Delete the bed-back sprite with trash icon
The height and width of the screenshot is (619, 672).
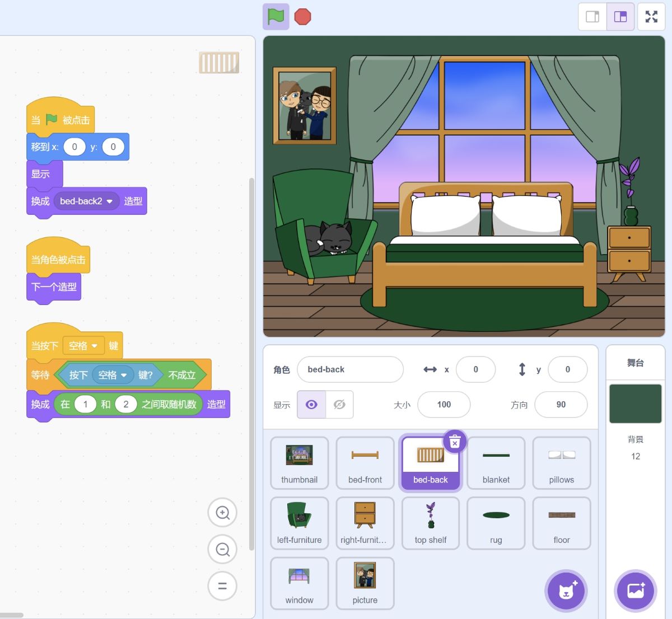pos(455,442)
